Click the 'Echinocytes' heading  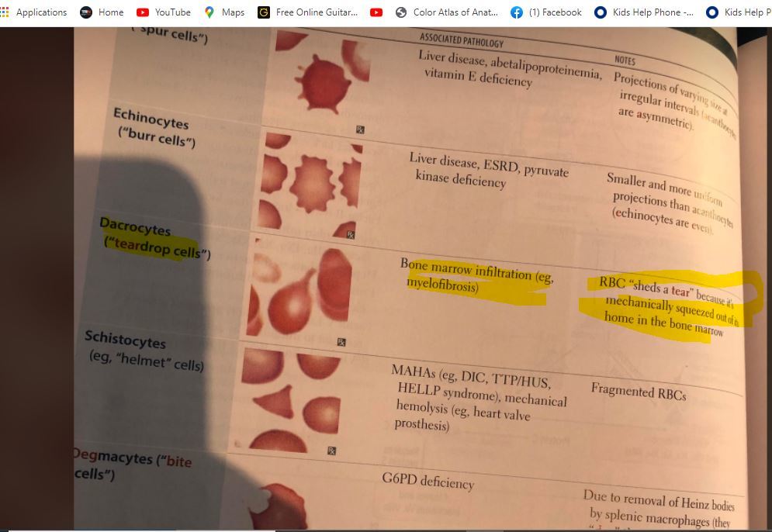[151, 119]
